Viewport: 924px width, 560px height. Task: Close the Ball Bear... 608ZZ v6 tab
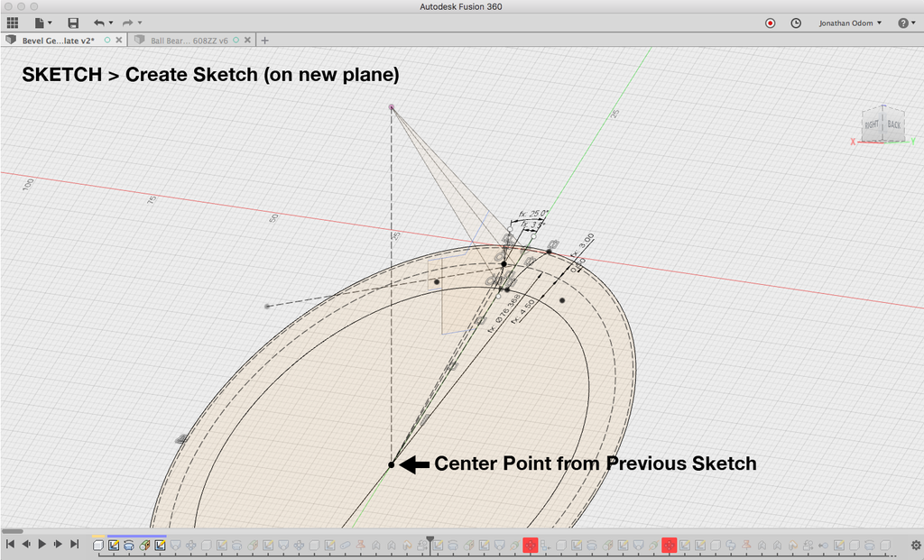click(x=247, y=40)
